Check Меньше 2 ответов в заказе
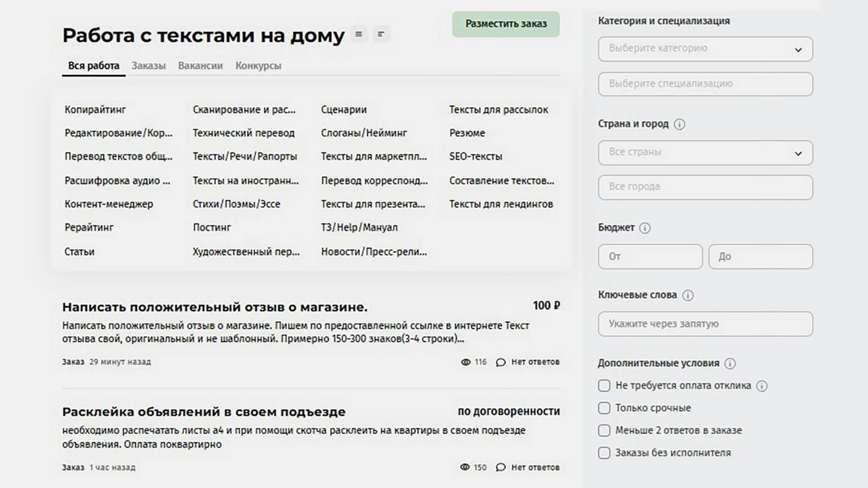This screenshot has height=488, width=868. 604,431
